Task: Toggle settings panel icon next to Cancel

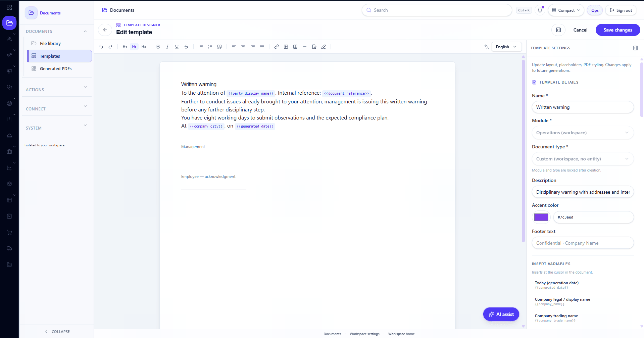Action: pyautogui.click(x=558, y=30)
